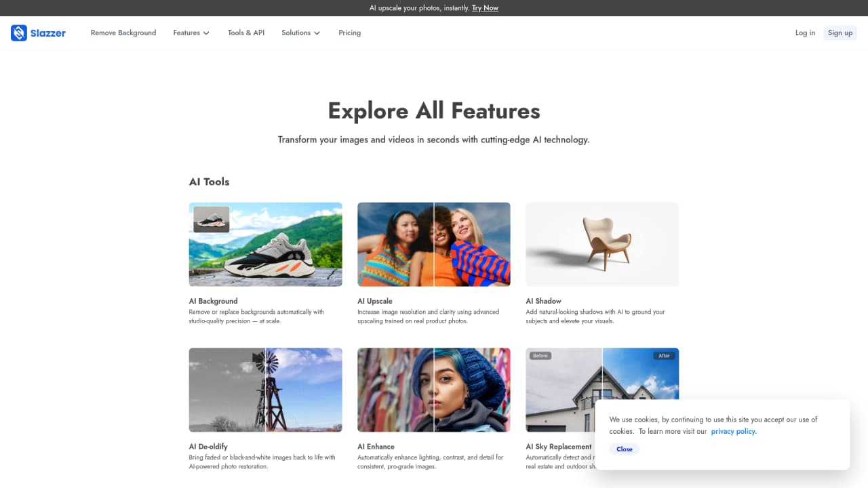Click the AI Tools section heading

(210, 182)
